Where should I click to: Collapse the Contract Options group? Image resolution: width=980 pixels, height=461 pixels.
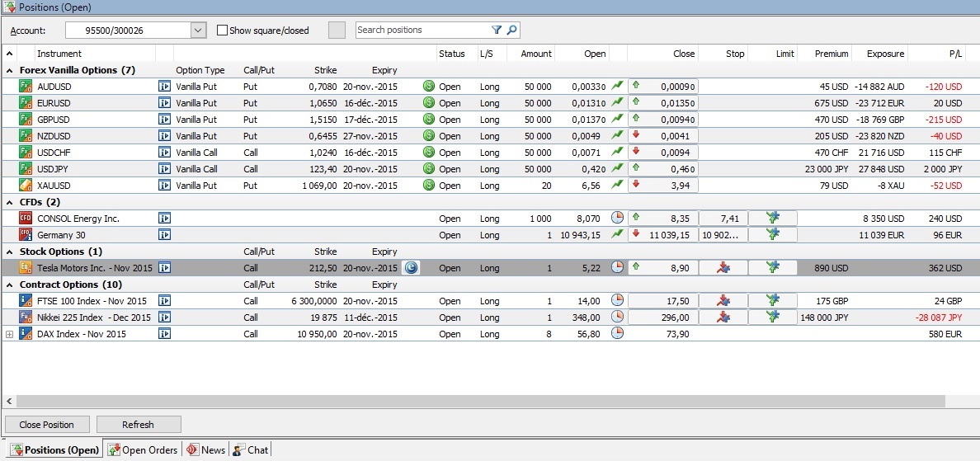pyautogui.click(x=9, y=285)
